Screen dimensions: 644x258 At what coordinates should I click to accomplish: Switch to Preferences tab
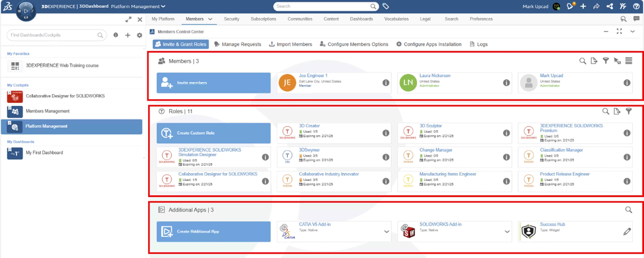481,19
